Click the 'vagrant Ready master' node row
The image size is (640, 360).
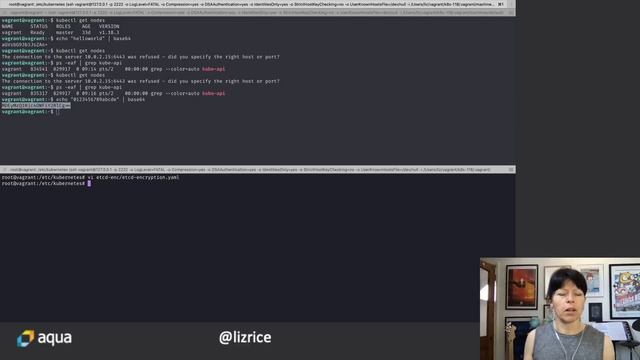(60, 33)
